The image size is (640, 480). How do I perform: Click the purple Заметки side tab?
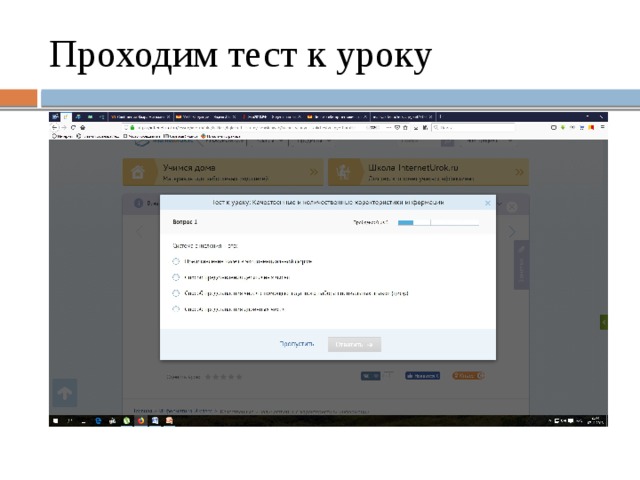click(521, 265)
